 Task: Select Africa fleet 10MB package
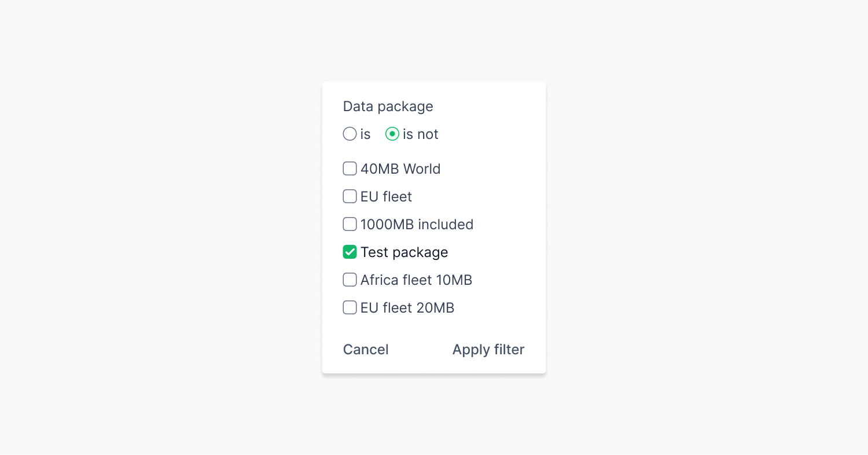(x=350, y=280)
